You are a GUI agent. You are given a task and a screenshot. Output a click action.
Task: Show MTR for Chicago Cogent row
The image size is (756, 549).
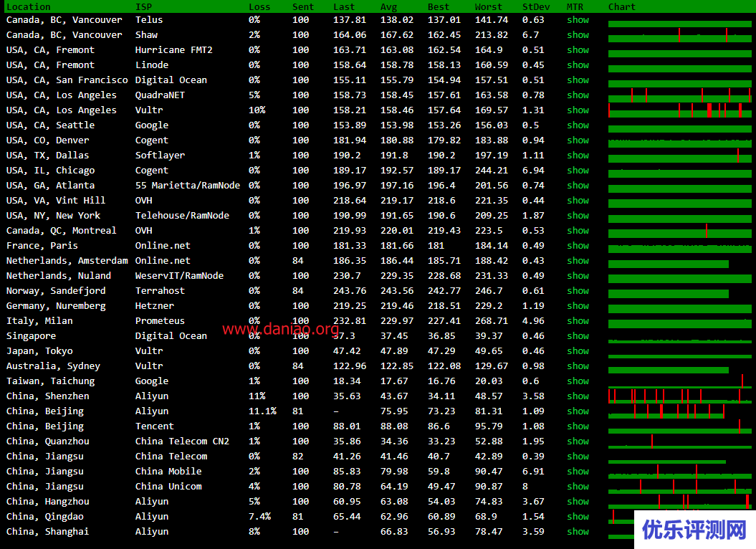coord(578,171)
